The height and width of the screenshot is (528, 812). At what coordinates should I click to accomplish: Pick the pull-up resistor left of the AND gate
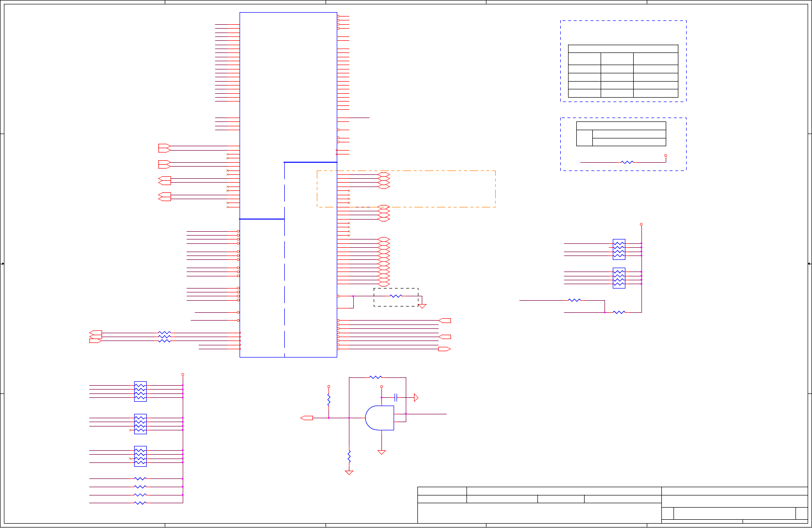pyautogui.click(x=328, y=400)
